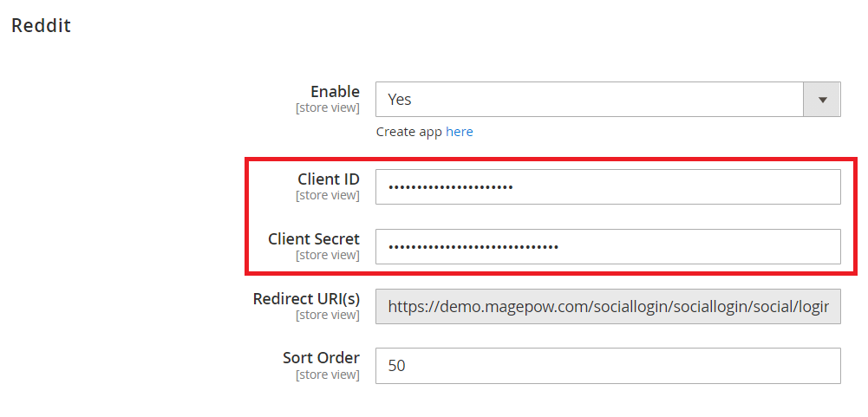Click the store view scope under Client ID
Screen dimensions: 868x417
click(x=328, y=196)
